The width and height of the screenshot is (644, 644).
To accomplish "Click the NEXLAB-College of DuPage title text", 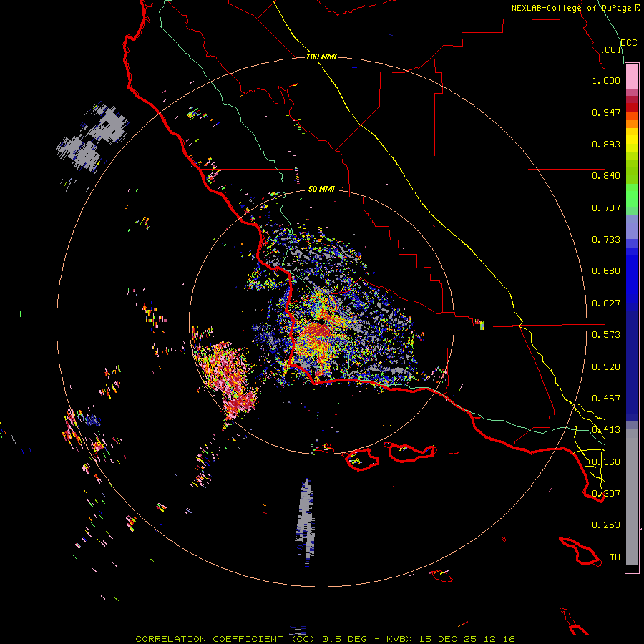I will [x=571, y=8].
